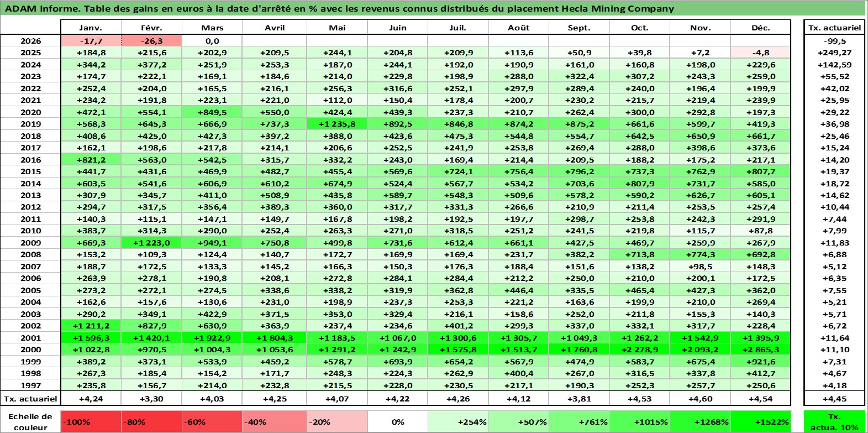
Task: Click the +254% light green swatch
Action: click(x=458, y=421)
